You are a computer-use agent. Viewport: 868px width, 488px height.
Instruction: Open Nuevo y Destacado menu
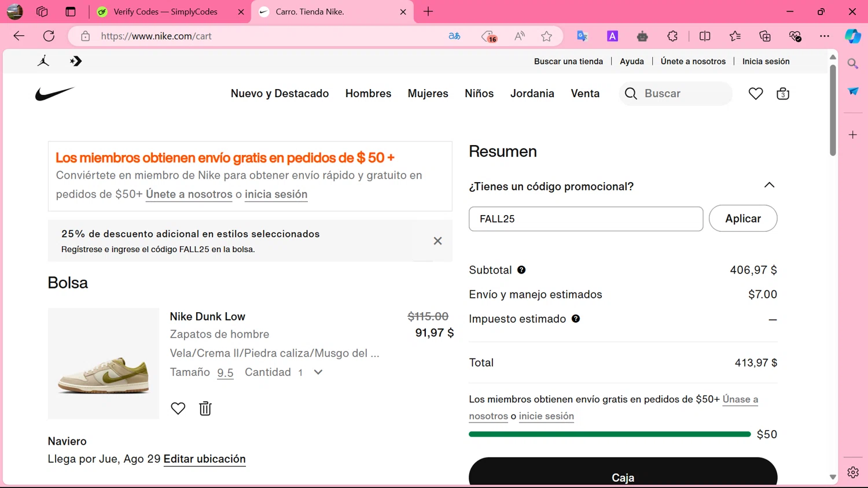(x=279, y=94)
